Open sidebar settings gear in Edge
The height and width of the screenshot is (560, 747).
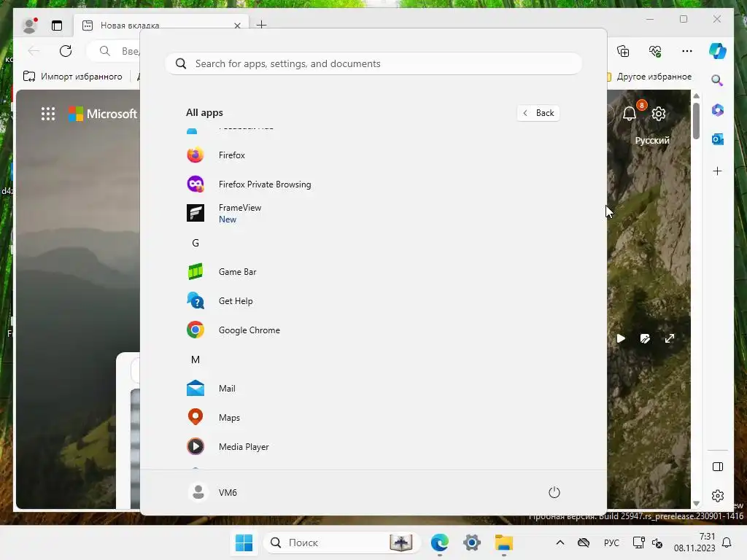pos(718,496)
